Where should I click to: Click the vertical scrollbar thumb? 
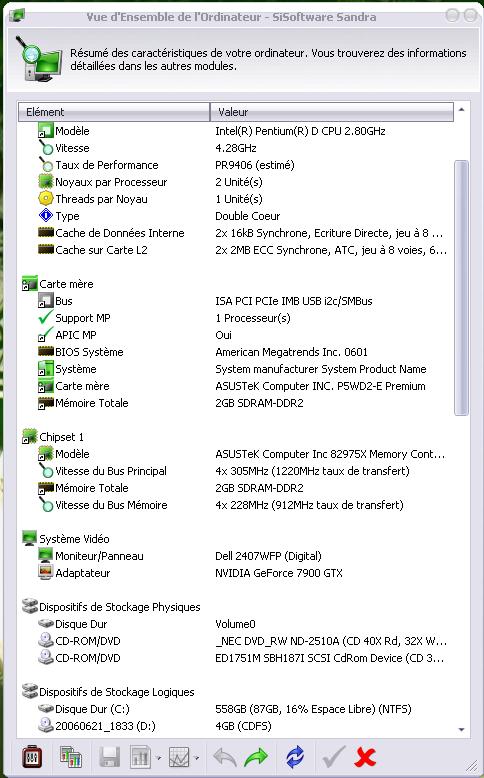(x=462, y=288)
